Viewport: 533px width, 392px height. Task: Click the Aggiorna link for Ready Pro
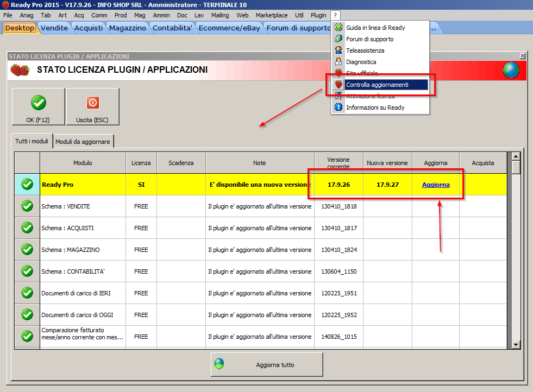tap(436, 185)
